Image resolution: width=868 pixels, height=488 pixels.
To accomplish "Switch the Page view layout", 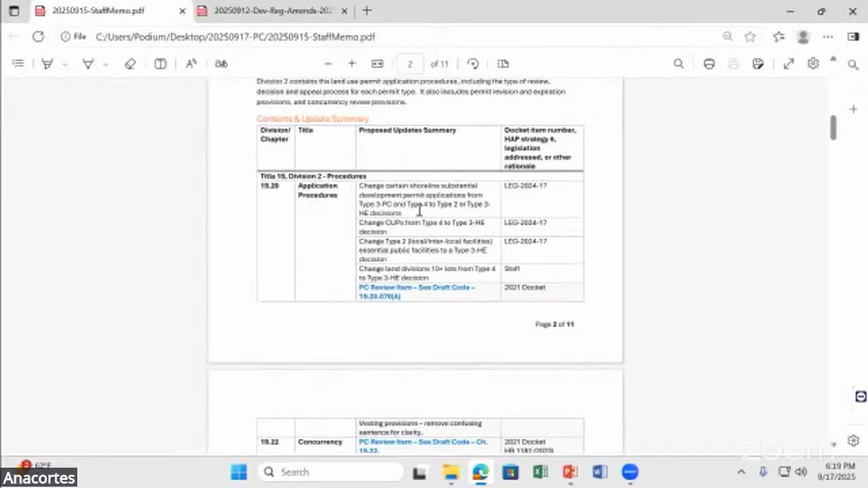I will pyautogui.click(x=503, y=64).
